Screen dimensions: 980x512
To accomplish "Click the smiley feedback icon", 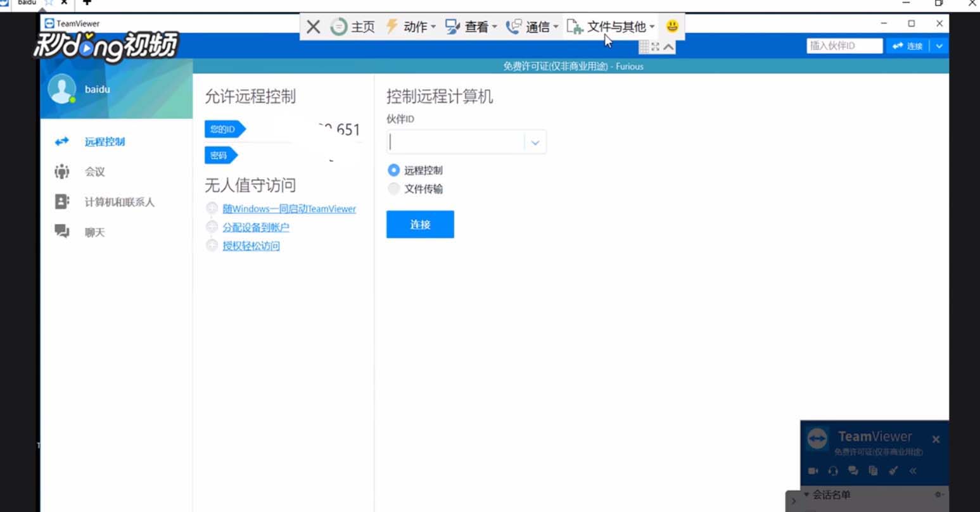I will point(672,26).
